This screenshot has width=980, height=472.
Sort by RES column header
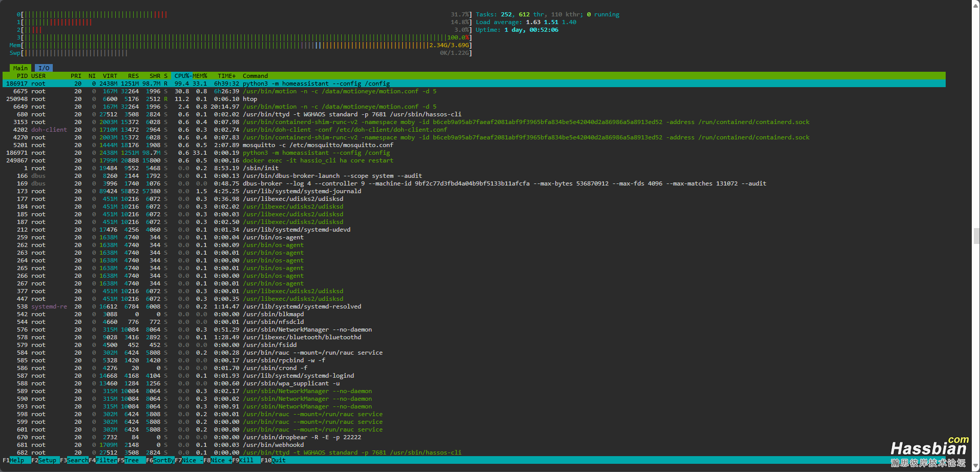(x=134, y=76)
